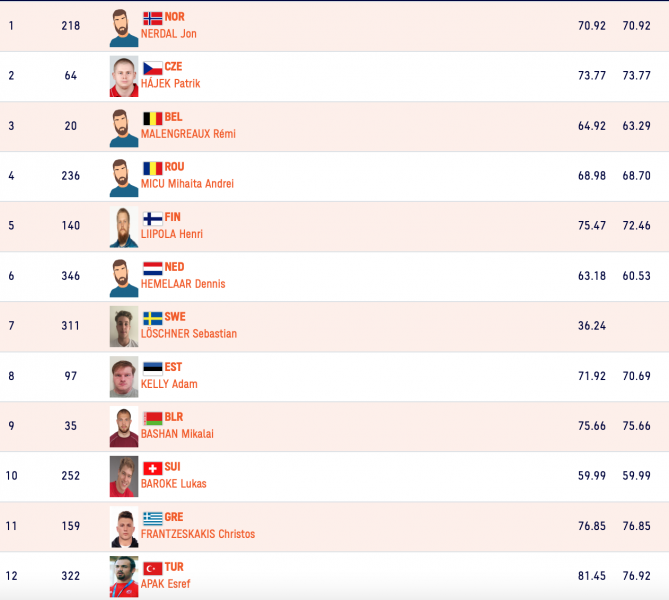The image size is (669, 600).
Task: Click Lukas Baroke's profile picture
Action: pos(124,477)
